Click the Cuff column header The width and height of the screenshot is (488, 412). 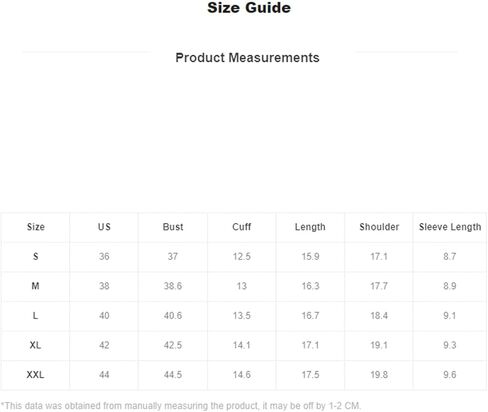point(242,227)
